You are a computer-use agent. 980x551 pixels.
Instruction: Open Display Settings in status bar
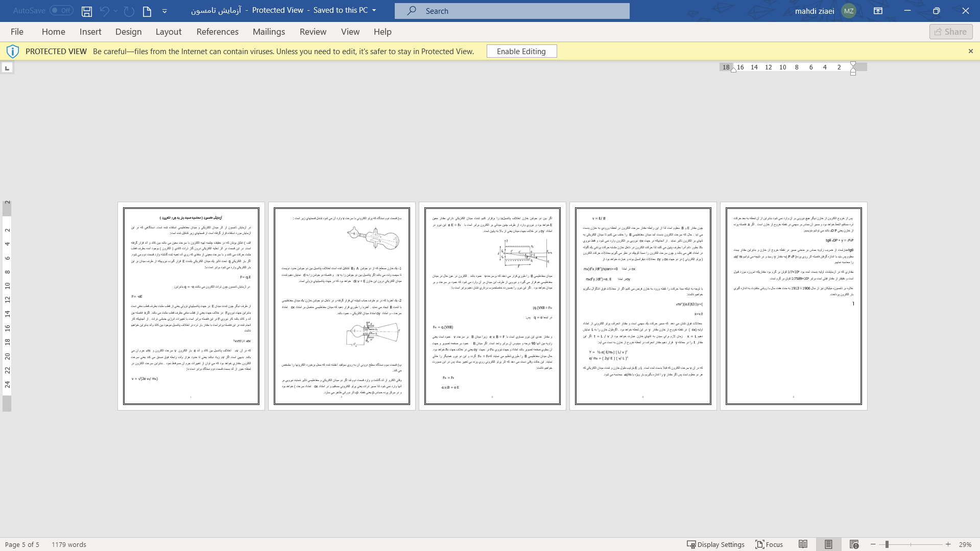click(x=715, y=544)
